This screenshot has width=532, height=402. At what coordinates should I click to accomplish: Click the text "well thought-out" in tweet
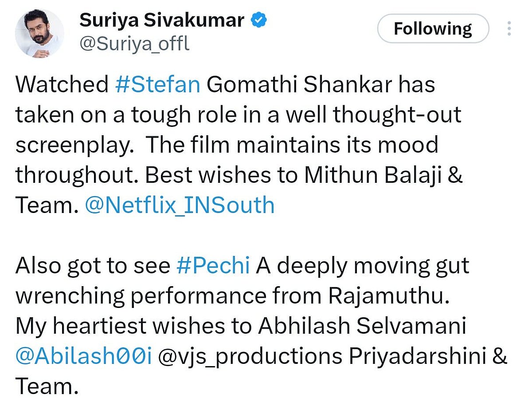pos(373,114)
